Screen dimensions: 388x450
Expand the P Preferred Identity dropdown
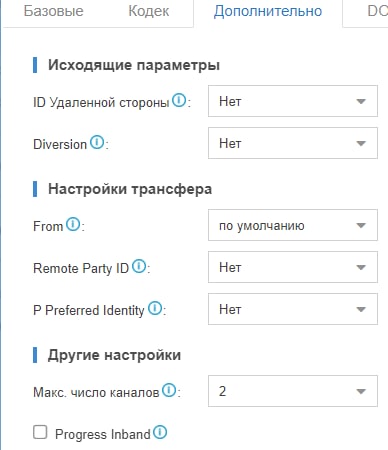(x=293, y=309)
